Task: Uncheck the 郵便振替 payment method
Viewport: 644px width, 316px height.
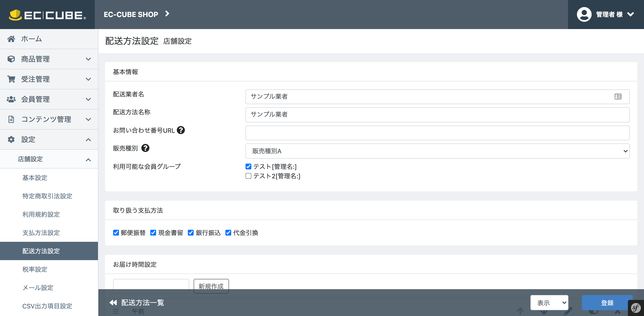Action: coord(116,233)
